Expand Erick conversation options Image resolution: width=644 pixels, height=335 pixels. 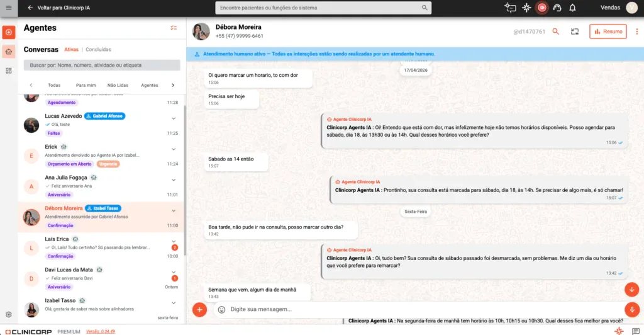click(x=174, y=149)
